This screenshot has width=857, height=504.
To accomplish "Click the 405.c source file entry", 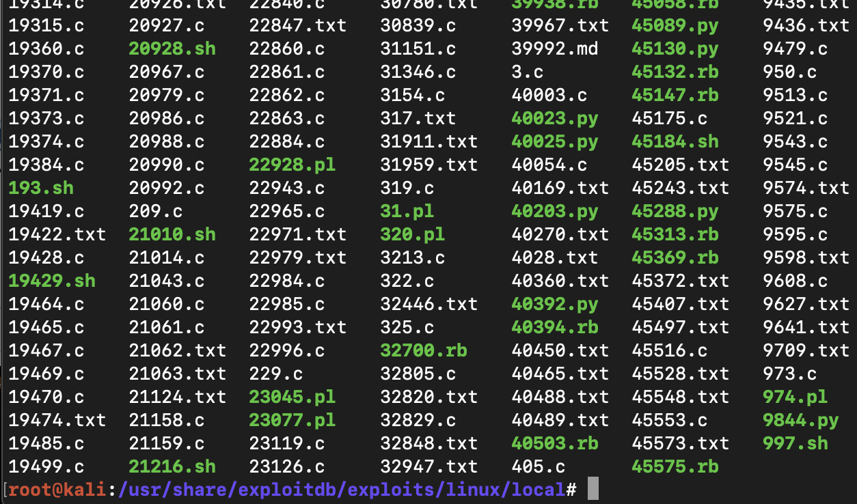I will tap(538, 466).
